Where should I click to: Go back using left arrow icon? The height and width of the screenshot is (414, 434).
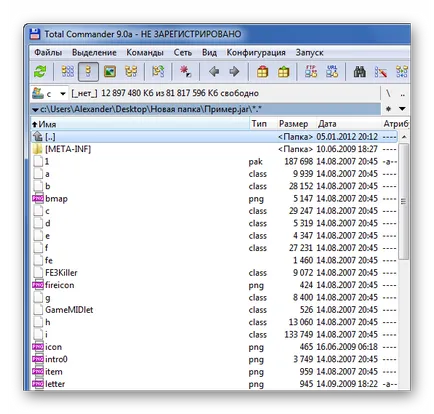tap(214, 72)
